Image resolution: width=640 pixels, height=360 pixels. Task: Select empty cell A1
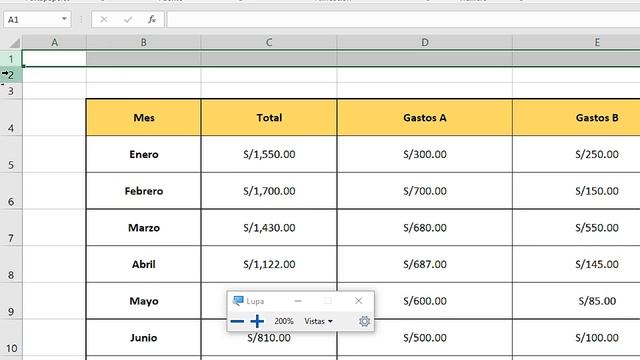click(54, 58)
